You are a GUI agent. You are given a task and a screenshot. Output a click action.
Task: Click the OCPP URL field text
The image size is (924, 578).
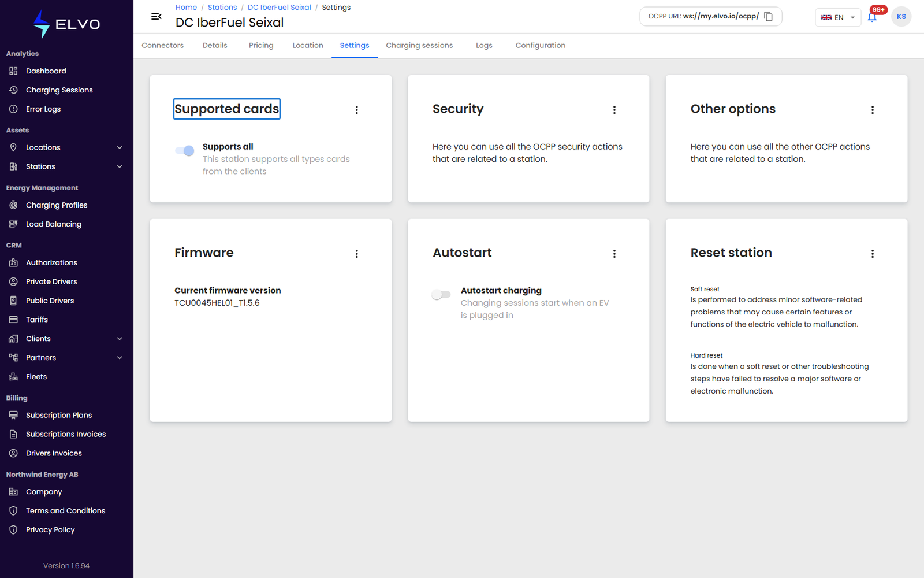click(703, 16)
